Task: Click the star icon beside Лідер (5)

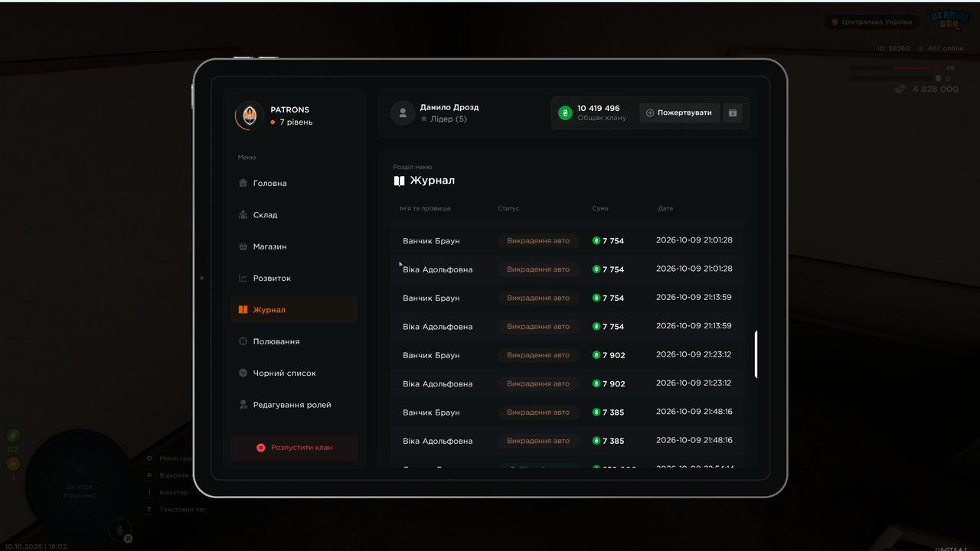Action: tap(423, 119)
